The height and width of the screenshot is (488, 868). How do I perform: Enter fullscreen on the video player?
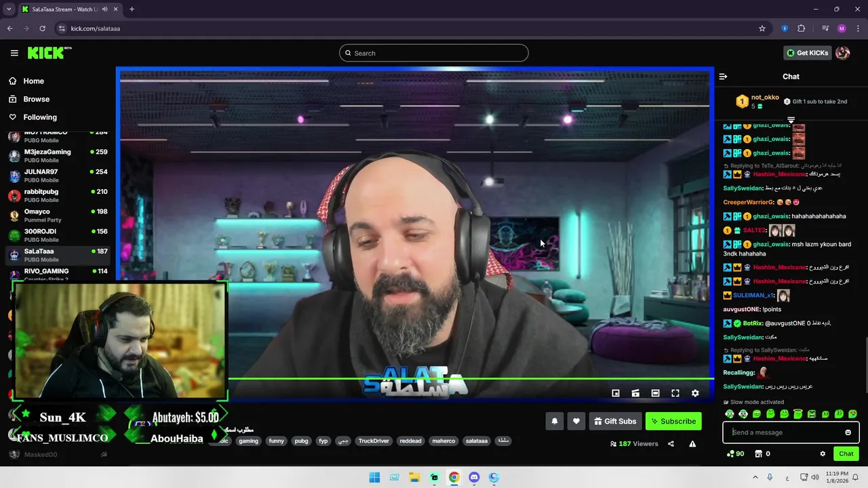(675, 393)
